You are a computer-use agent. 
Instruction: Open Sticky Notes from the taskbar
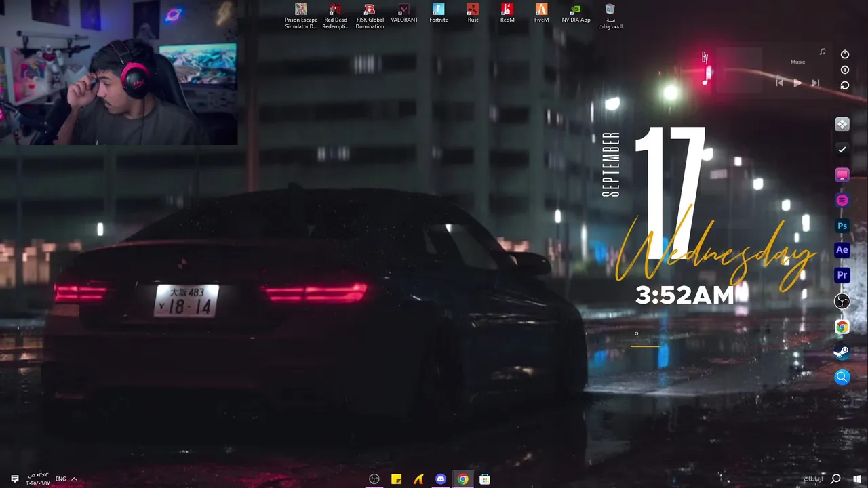click(396, 479)
